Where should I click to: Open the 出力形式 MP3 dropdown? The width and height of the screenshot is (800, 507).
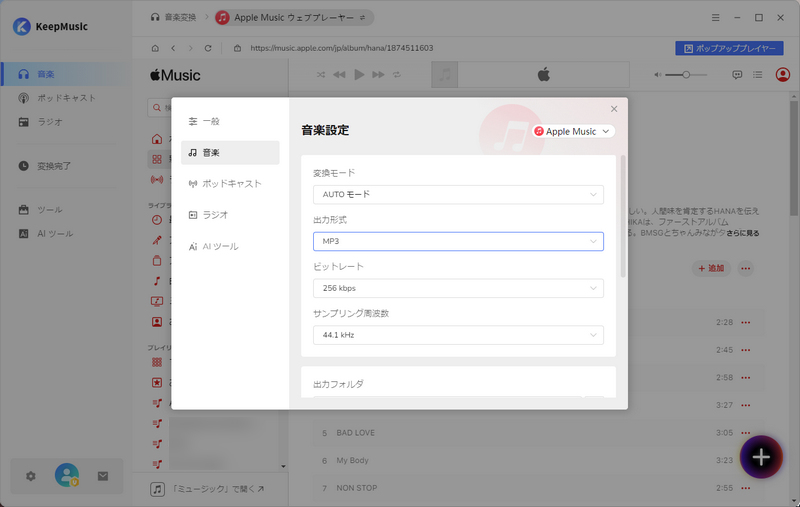click(x=458, y=241)
